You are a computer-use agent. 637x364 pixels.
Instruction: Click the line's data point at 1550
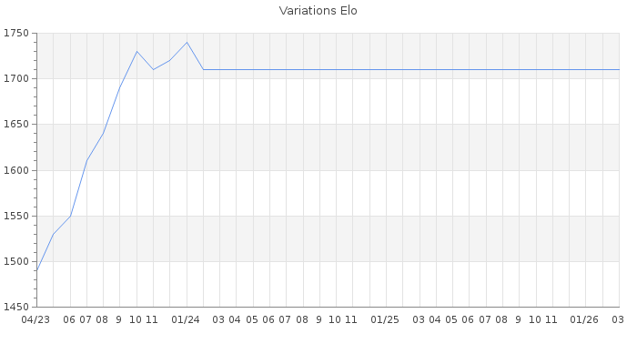click(70, 216)
